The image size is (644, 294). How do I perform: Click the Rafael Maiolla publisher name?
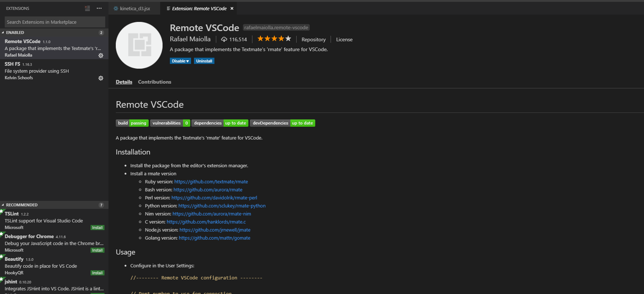190,39
